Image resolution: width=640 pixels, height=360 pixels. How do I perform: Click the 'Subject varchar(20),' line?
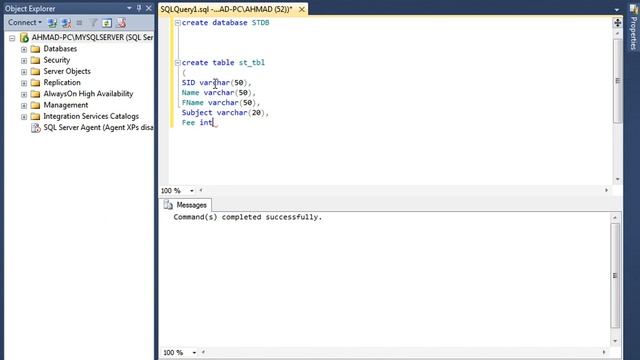(225, 113)
